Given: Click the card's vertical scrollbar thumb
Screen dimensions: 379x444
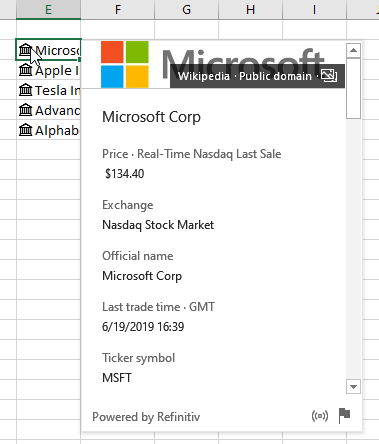Looking at the screenshot, I should click(353, 88).
